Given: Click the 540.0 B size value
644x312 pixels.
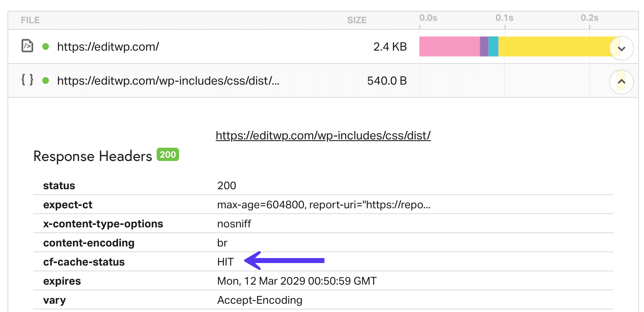Looking at the screenshot, I should (x=387, y=81).
